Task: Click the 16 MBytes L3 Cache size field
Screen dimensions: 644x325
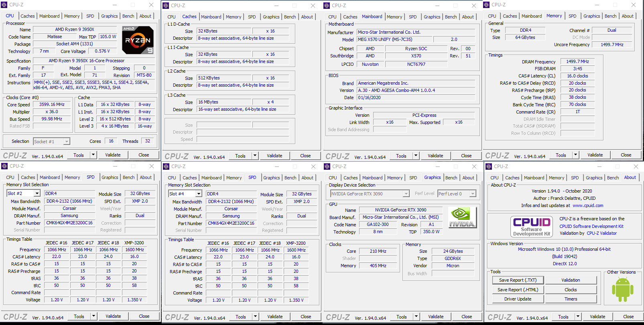Action: (224, 102)
